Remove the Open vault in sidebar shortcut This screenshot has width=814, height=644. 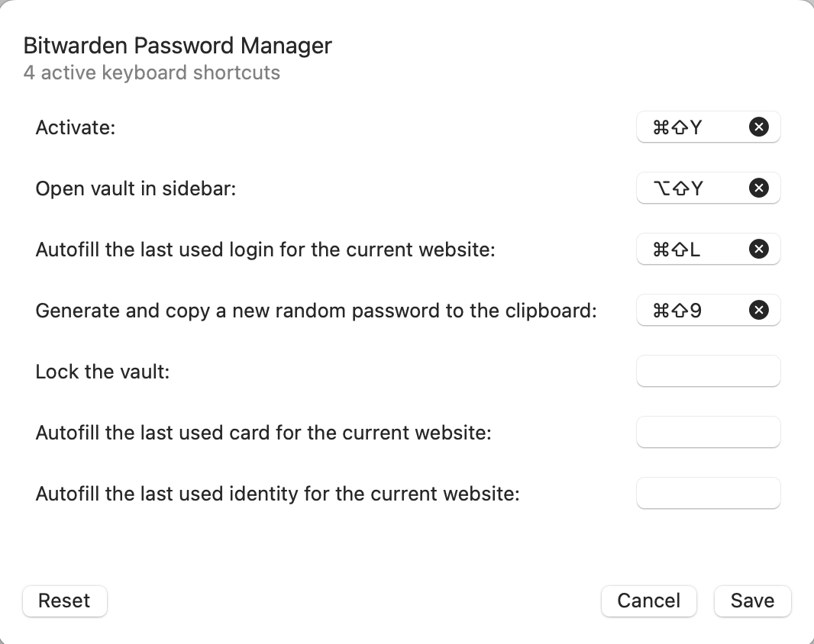(758, 188)
